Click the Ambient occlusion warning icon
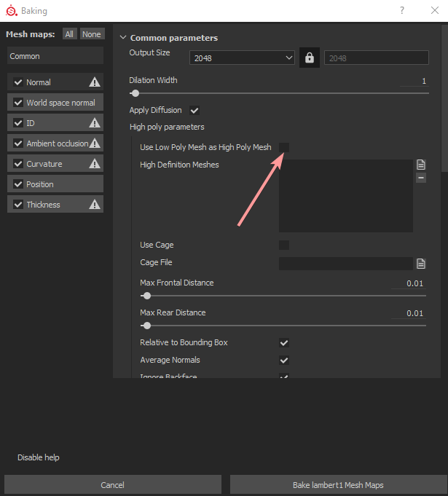 pos(95,143)
